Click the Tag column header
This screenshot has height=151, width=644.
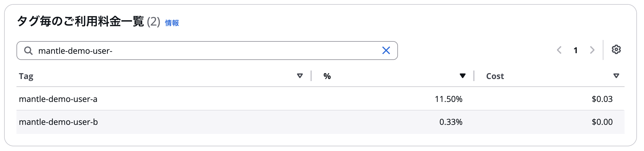click(26, 76)
